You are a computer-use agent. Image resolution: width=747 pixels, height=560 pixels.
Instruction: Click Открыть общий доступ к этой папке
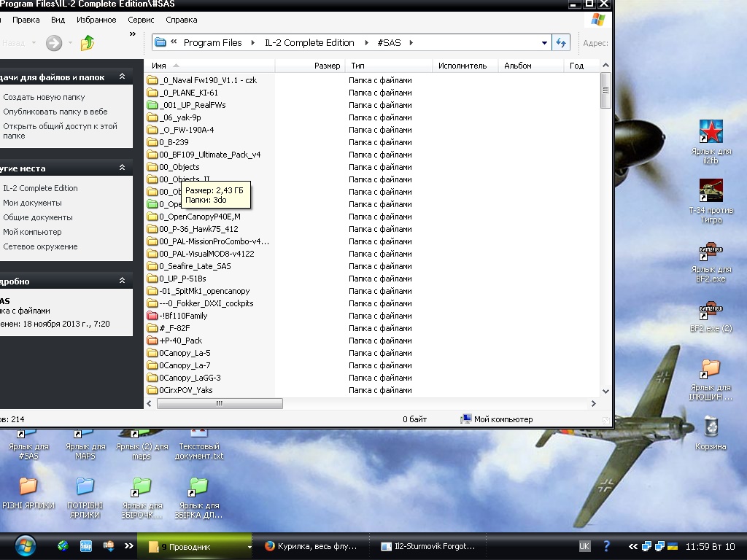tap(60, 131)
